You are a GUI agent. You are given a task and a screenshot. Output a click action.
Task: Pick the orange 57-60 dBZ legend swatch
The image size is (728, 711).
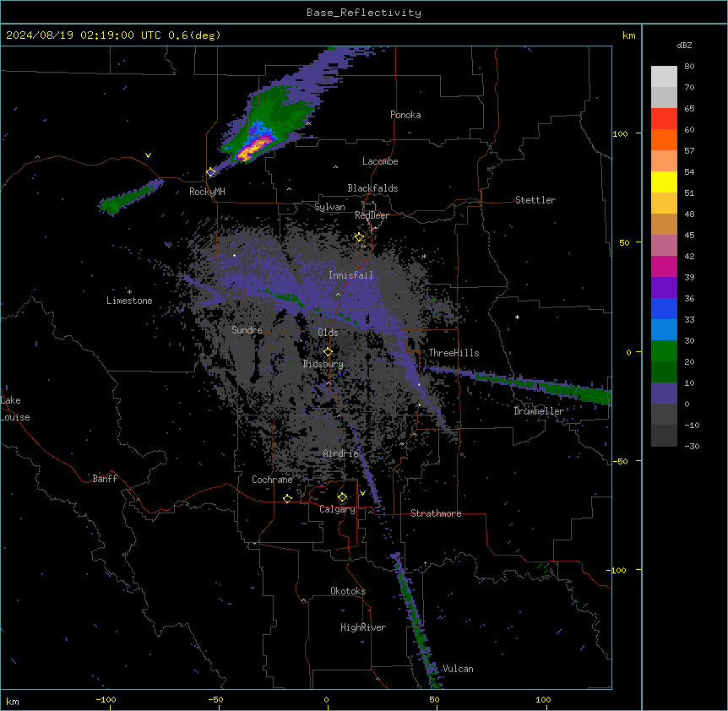tap(664, 139)
